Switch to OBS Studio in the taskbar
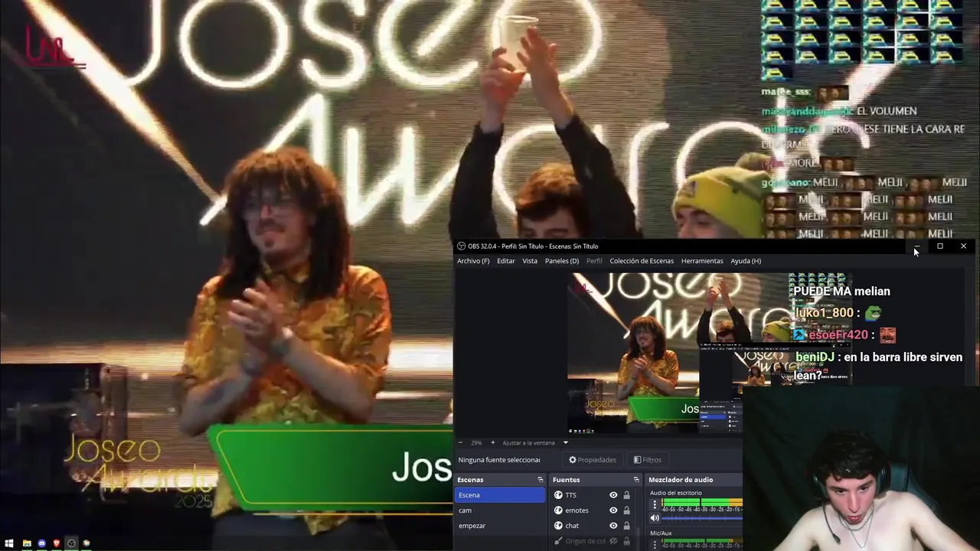This screenshot has height=551, width=980. (71, 543)
